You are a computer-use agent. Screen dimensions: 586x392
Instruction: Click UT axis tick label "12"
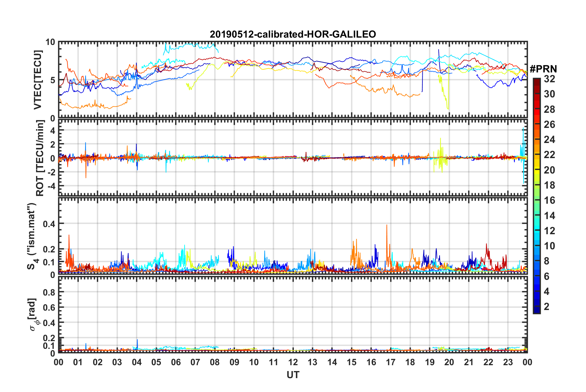(x=293, y=362)
